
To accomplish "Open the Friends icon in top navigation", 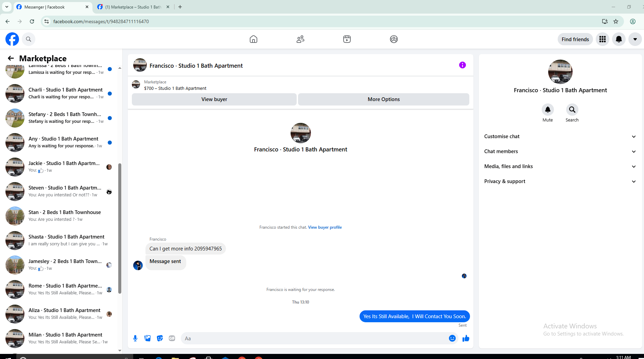I will 300,39.
